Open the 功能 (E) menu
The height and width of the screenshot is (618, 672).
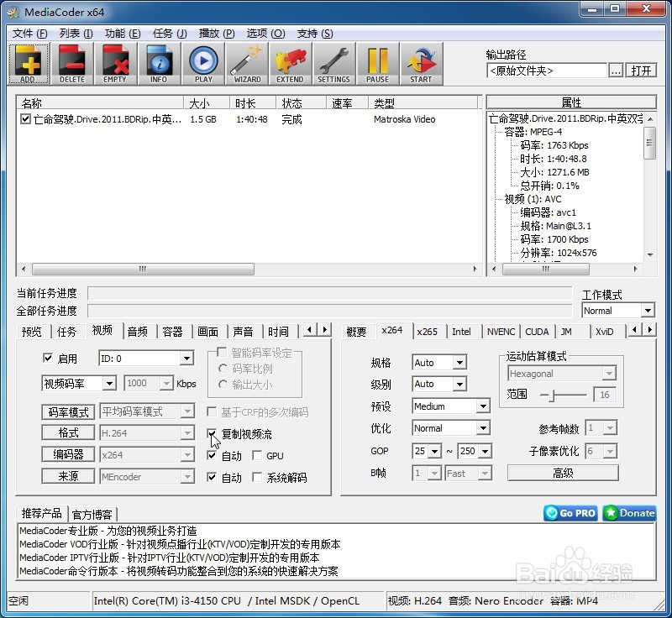(x=123, y=34)
